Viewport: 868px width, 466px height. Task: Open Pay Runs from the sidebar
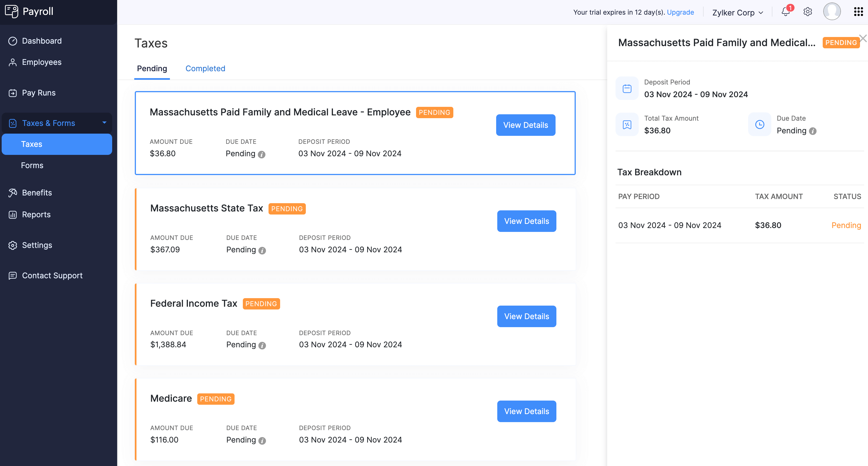[38, 92]
